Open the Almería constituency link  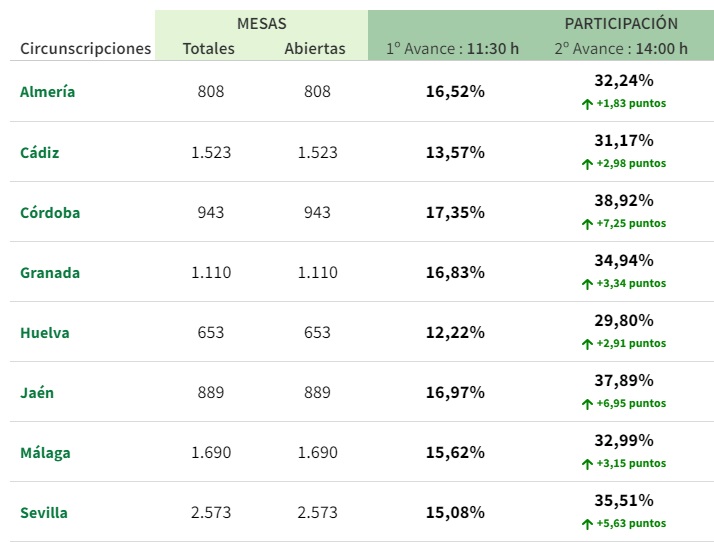pos(47,92)
